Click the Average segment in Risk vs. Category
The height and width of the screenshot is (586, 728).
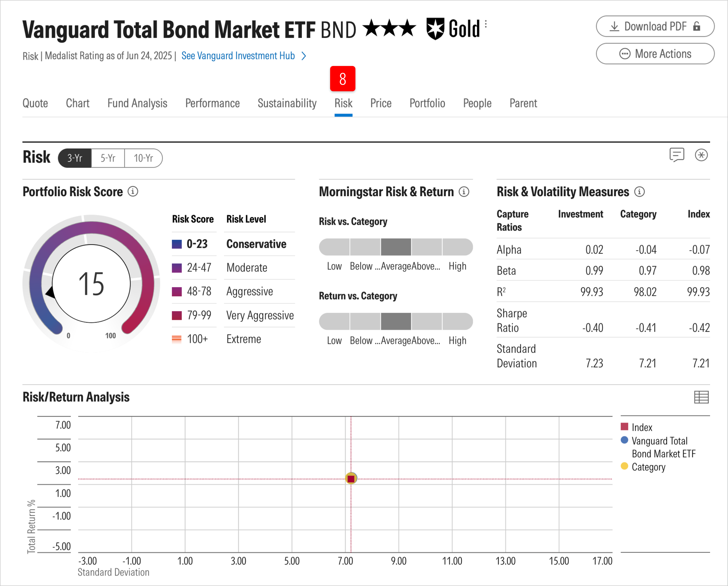pos(396,247)
